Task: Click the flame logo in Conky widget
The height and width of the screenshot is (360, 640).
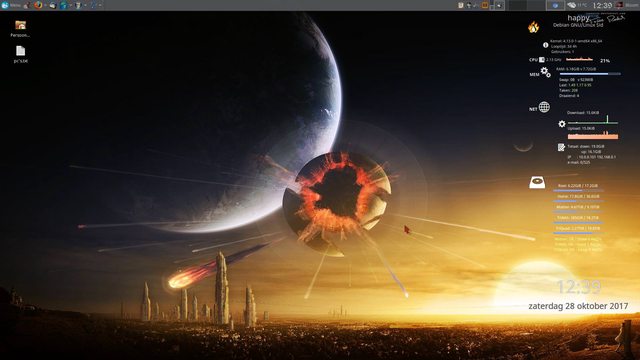Action: [x=533, y=27]
